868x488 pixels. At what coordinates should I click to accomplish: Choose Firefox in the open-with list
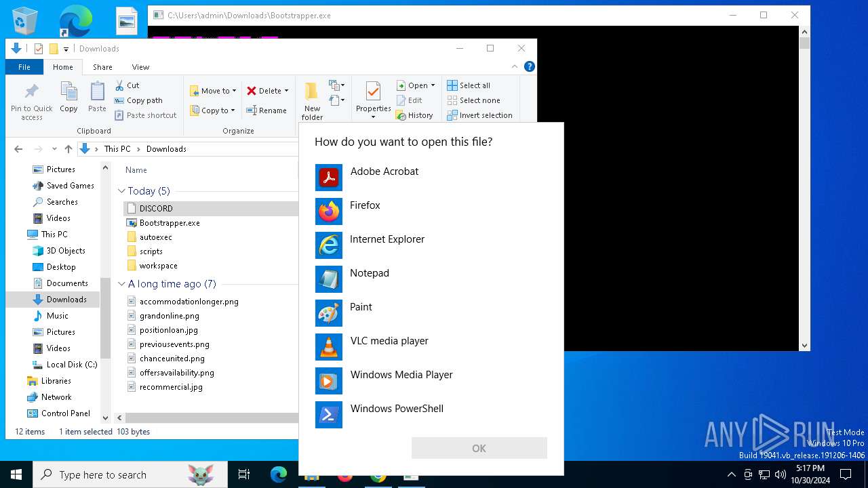431,211
